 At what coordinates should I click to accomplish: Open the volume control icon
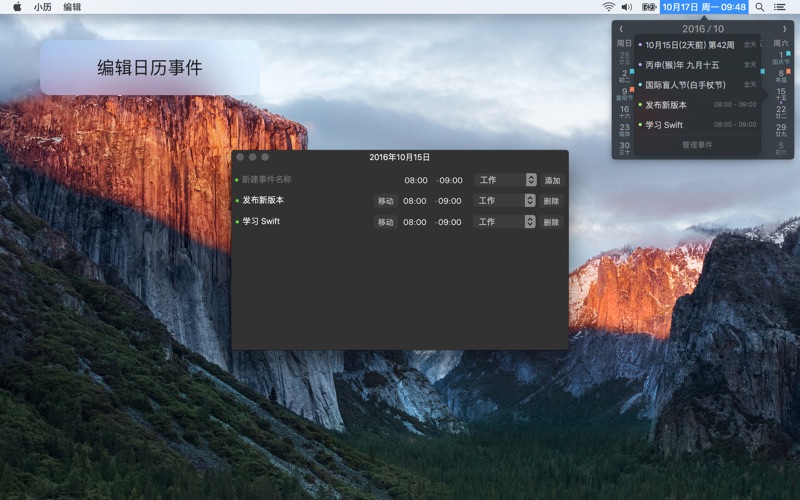click(627, 7)
